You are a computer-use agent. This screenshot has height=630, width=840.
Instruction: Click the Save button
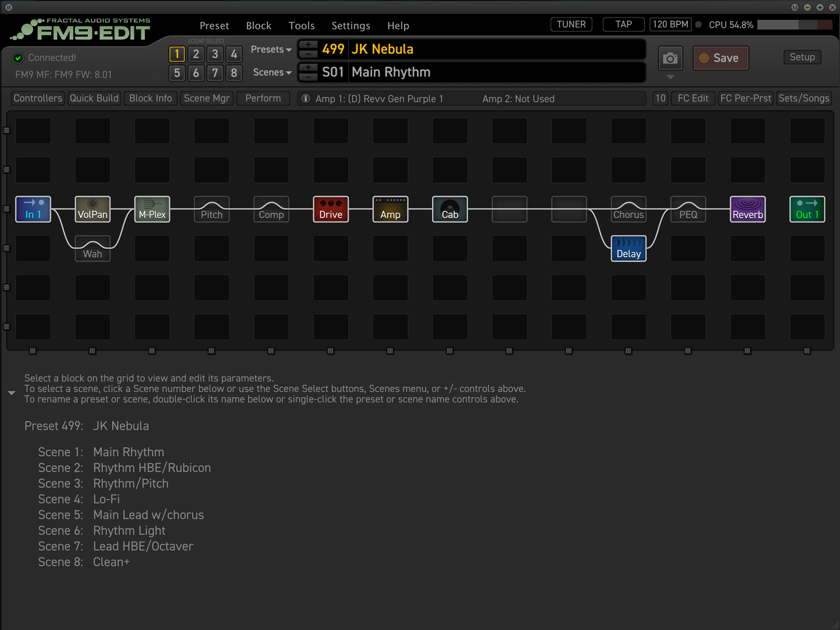(720, 58)
